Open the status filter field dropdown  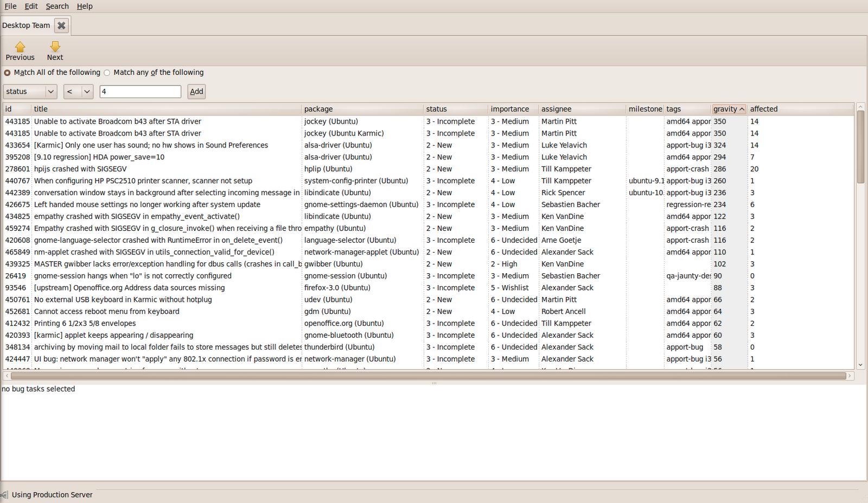coord(30,92)
